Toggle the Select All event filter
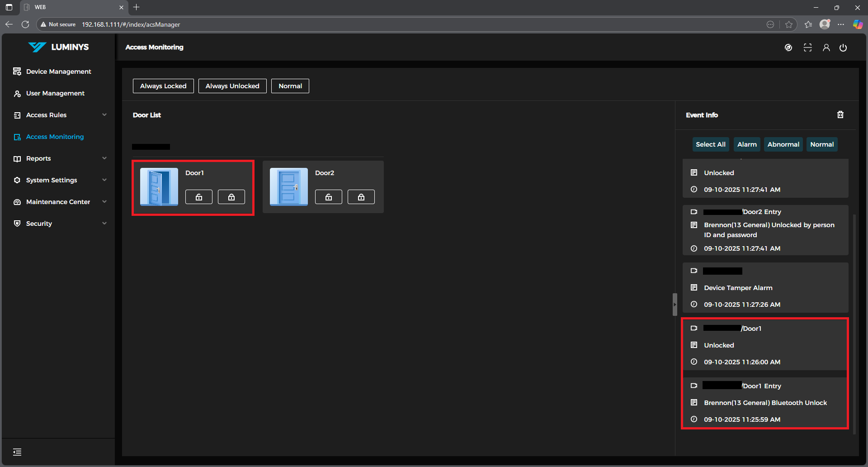 pyautogui.click(x=710, y=144)
